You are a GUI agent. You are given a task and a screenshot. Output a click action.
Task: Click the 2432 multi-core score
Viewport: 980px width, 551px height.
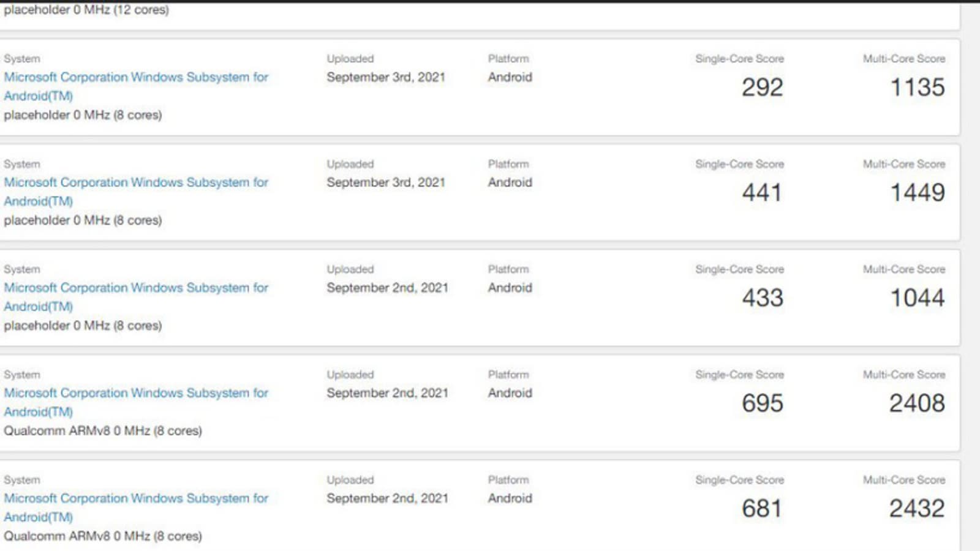click(917, 509)
